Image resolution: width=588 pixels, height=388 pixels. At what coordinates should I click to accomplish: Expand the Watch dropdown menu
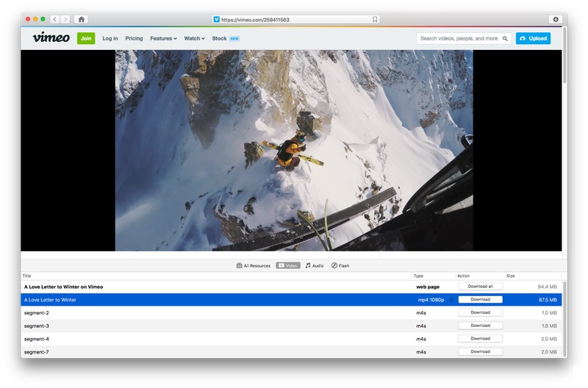coord(194,38)
